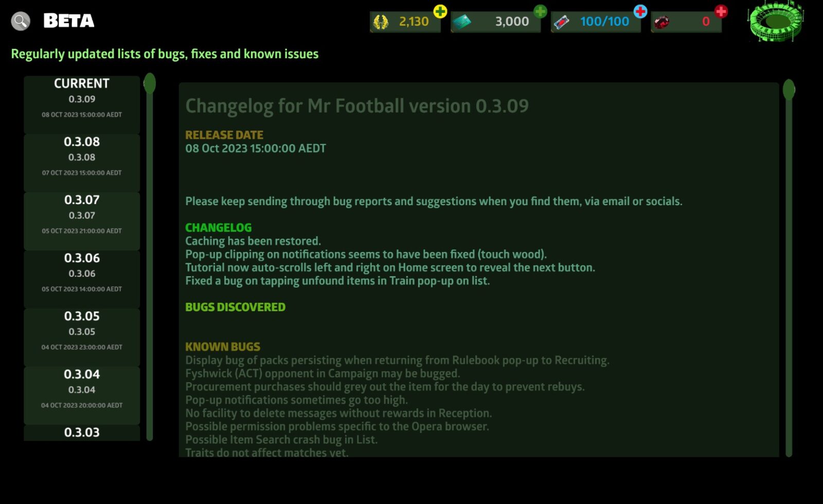The image size is (823, 504).
Task: Select the CURRENT 0.3.09 changelog entry
Action: click(82, 104)
